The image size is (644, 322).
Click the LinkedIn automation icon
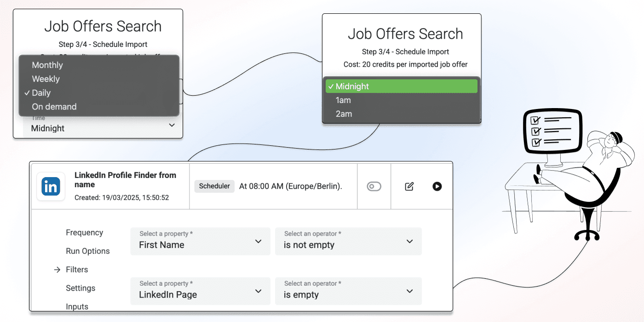[51, 186]
